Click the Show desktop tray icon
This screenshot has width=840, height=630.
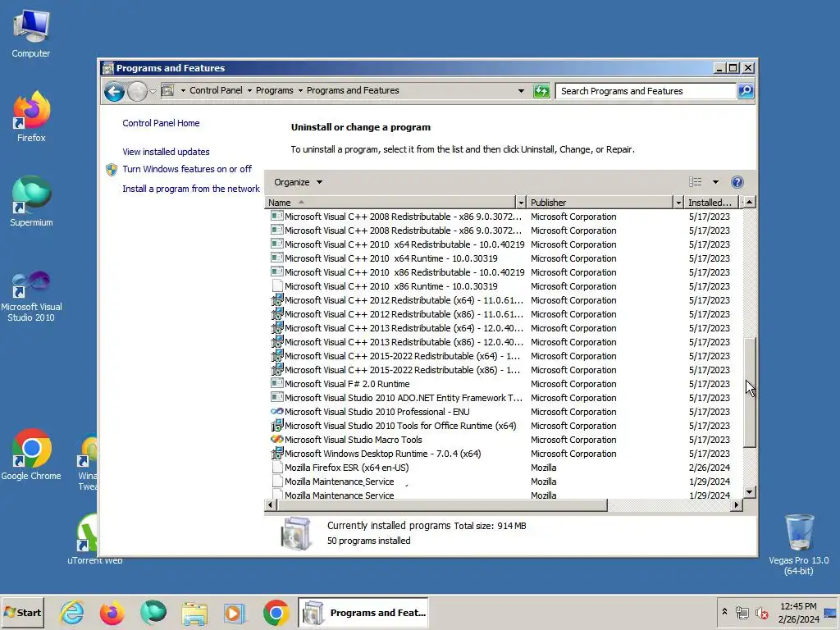(x=830, y=613)
